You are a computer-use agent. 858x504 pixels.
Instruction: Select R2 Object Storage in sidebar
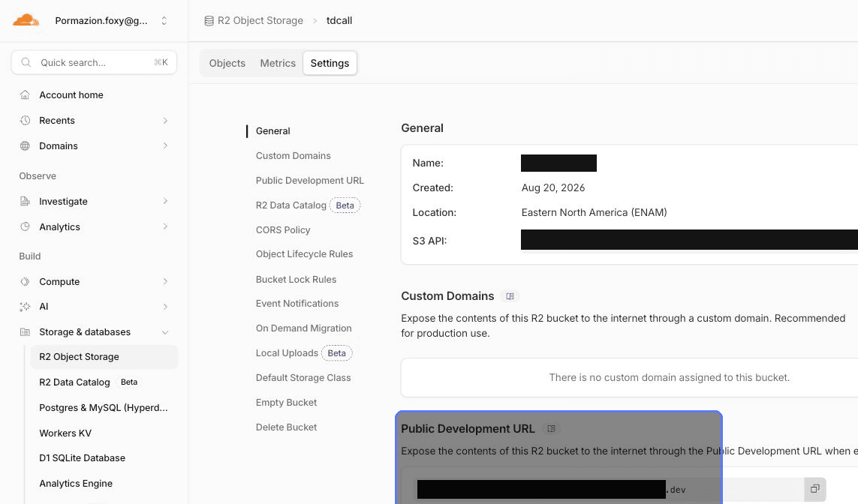(104, 357)
